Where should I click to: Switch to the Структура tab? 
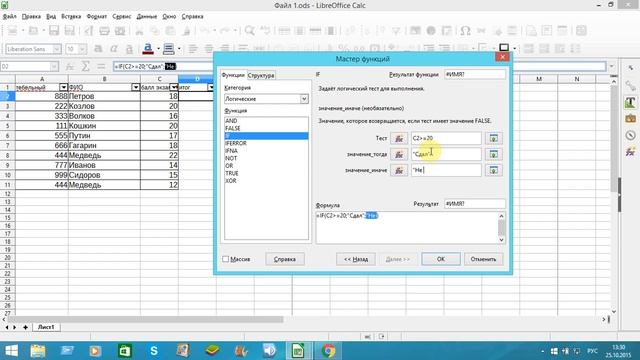(x=261, y=76)
